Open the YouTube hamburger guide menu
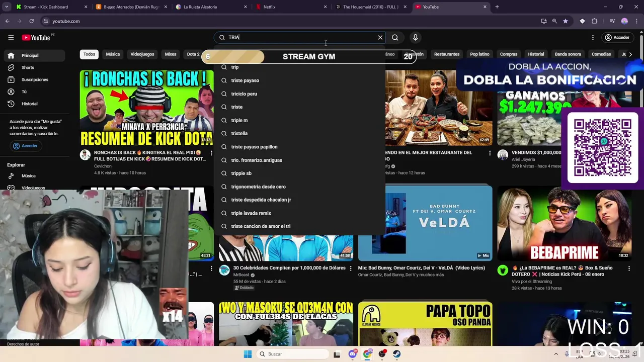 point(11,37)
